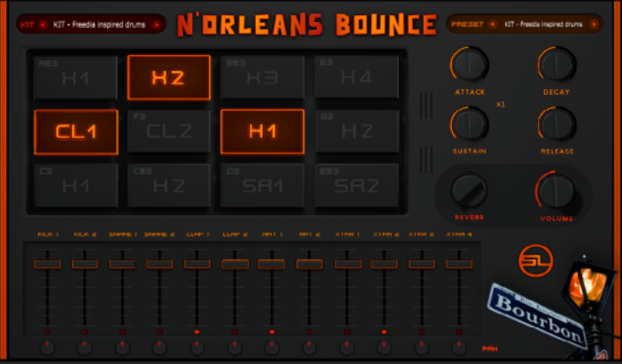
Task: Click the HAT 2 pan knob
Action: coord(309,348)
